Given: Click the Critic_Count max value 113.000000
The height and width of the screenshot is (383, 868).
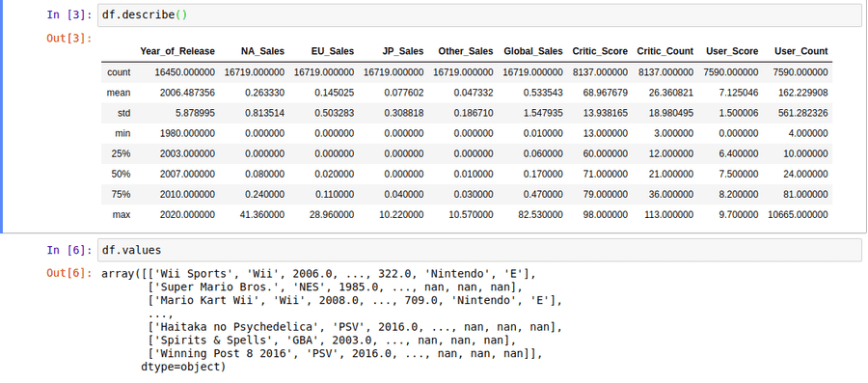Looking at the screenshot, I should pos(668,214).
